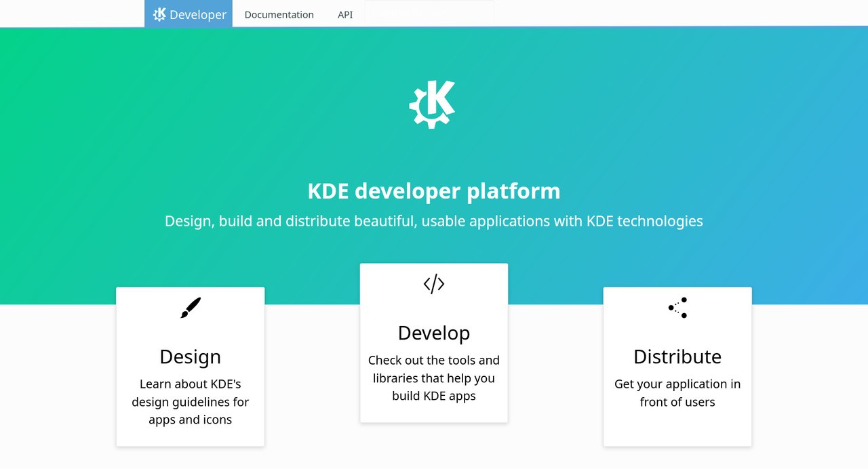
Task: Click the "Design, build and distribute beautiful" tagline
Action: pyautogui.click(x=434, y=221)
